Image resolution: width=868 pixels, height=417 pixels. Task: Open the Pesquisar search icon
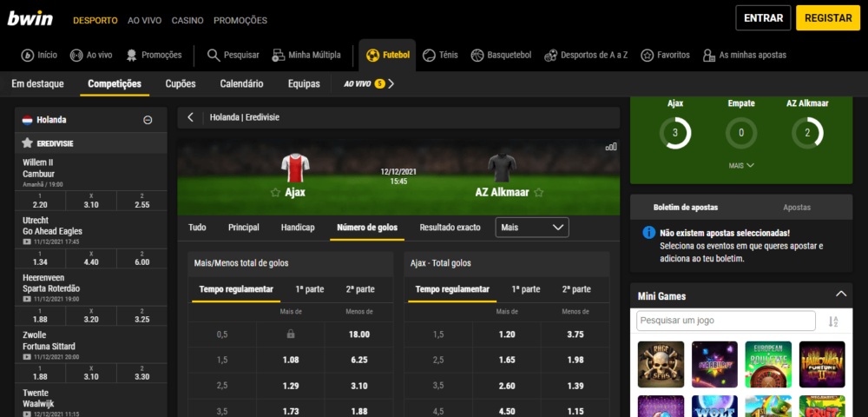(214, 56)
